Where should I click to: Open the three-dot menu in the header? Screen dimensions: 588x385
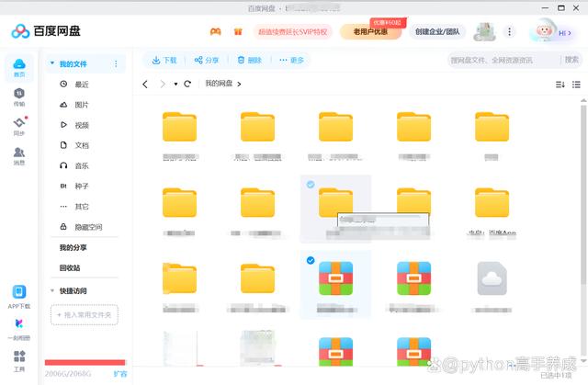coord(509,32)
